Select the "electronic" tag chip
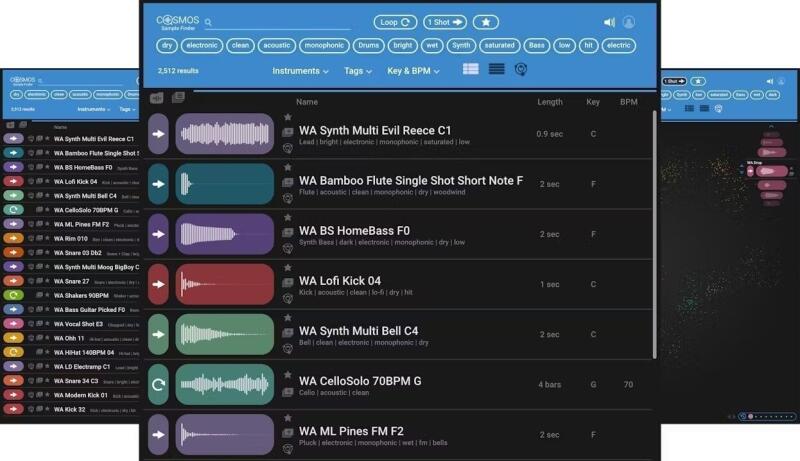Screen dimensions: 800x461 (x=202, y=45)
